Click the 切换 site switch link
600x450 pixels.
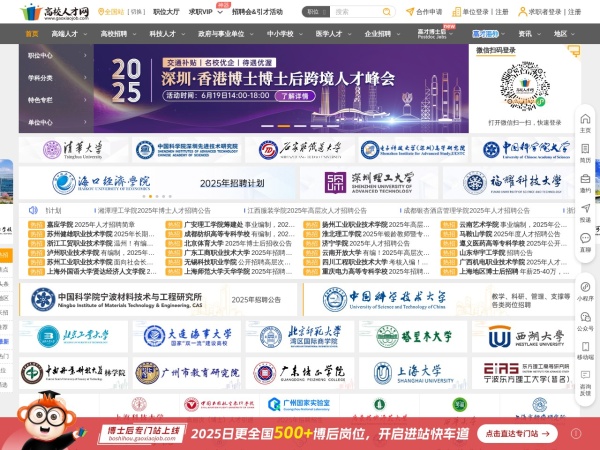[x=136, y=12]
